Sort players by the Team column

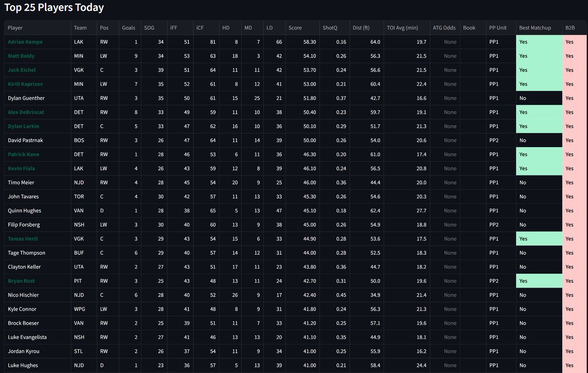click(x=80, y=27)
